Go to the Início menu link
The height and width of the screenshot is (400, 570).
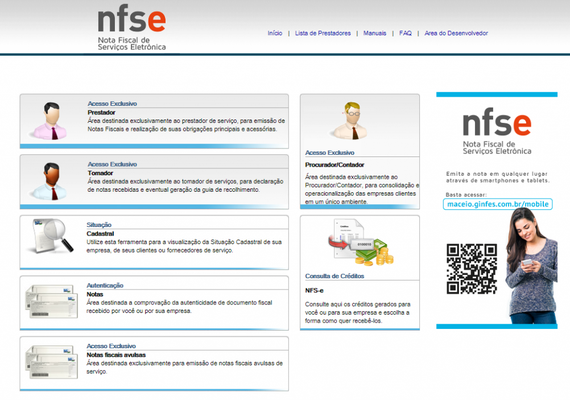[x=275, y=33]
